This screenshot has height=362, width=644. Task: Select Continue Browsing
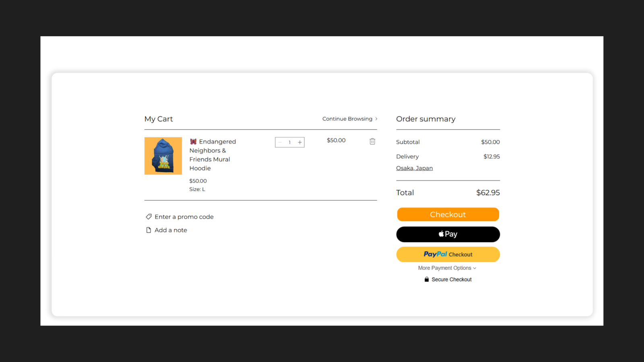[347, 119]
